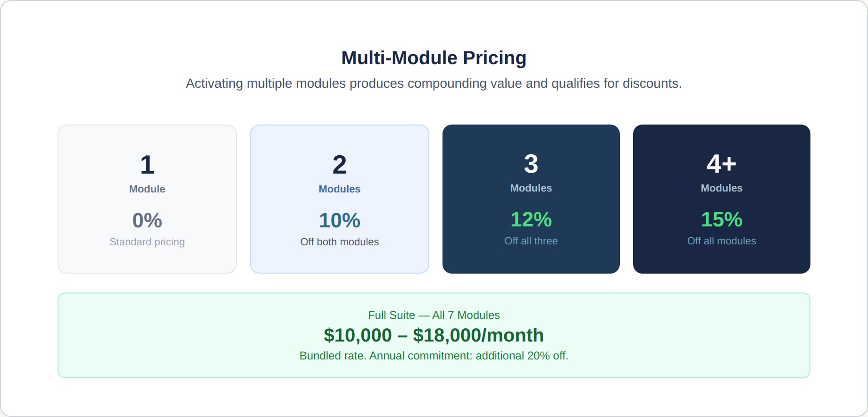
Task: Click the "Modules" label under the 4+
Action: 721,188
